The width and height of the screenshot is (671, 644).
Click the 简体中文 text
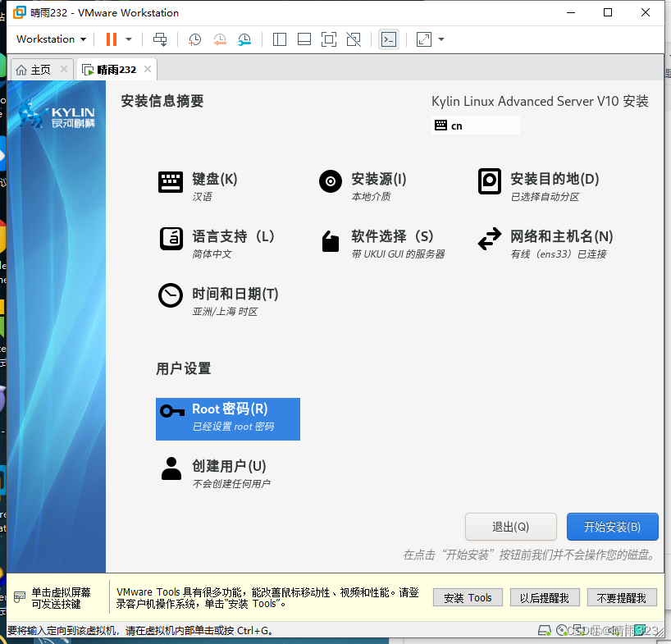[x=212, y=253]
